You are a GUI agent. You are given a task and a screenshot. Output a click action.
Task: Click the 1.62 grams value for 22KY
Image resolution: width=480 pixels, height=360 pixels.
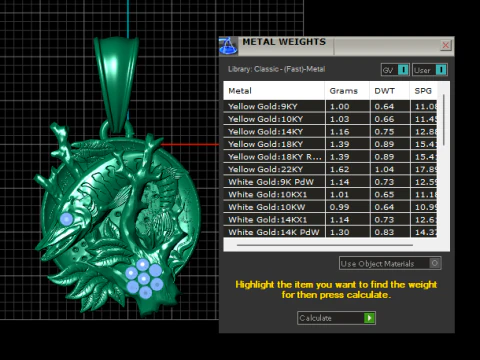[x=339, y=169]
